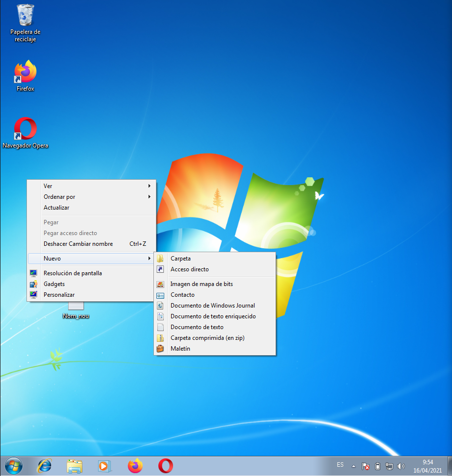Open Windows Explorer folder in taskbar

(x=75, y=466)
